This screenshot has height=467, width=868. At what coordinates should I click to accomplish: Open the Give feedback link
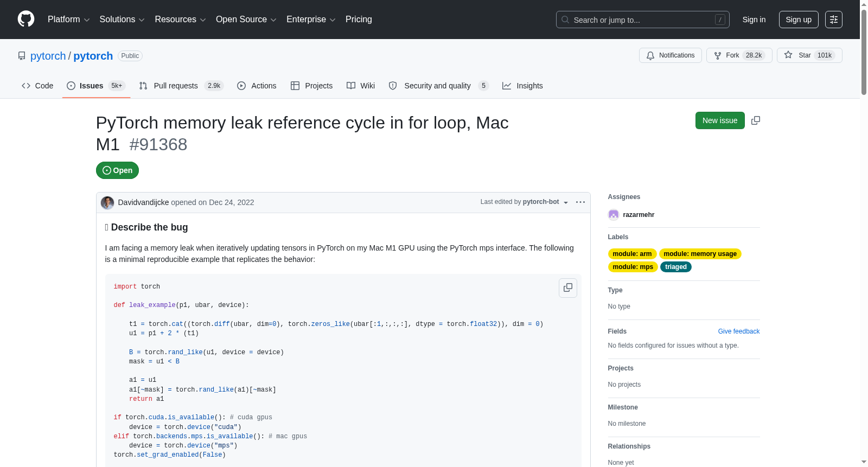pyautogui.click(x=738, y=331)
